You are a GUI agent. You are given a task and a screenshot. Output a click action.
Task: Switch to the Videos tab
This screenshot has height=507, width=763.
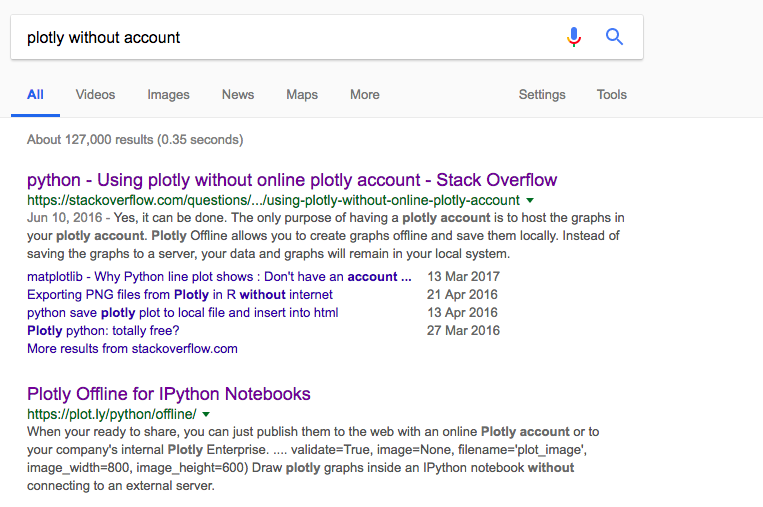coord(95,94)
